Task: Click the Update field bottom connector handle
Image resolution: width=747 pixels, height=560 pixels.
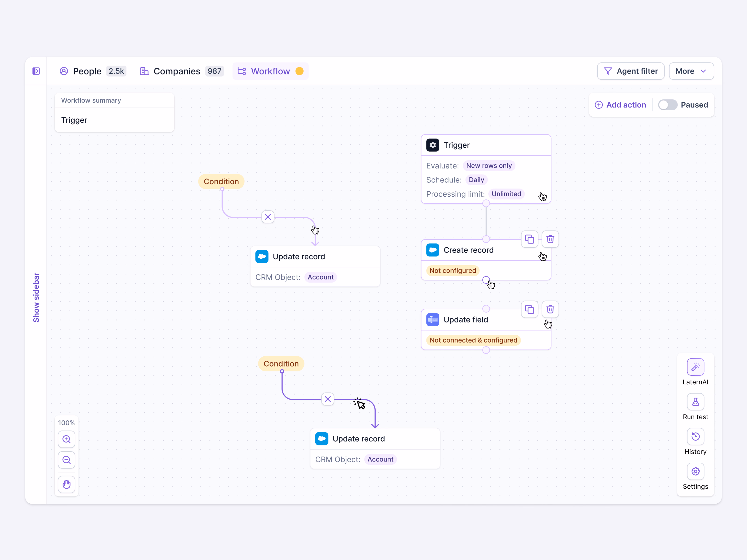Action: click(x=486, y=350)
